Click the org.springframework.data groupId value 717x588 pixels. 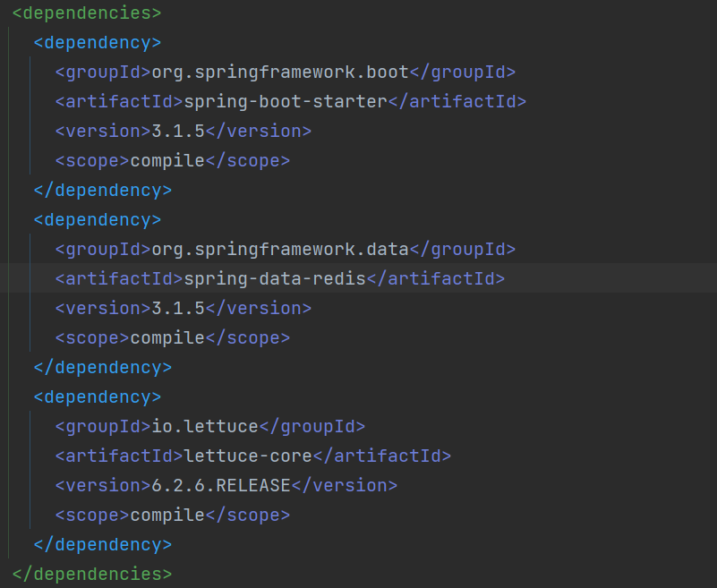pos(277,249)
